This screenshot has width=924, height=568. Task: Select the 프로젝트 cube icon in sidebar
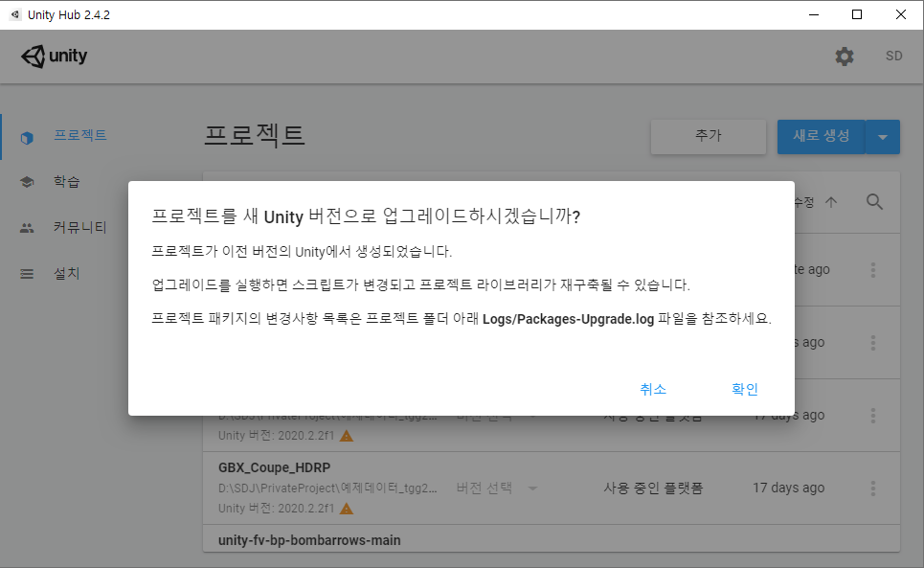click(x=27, y=138)
